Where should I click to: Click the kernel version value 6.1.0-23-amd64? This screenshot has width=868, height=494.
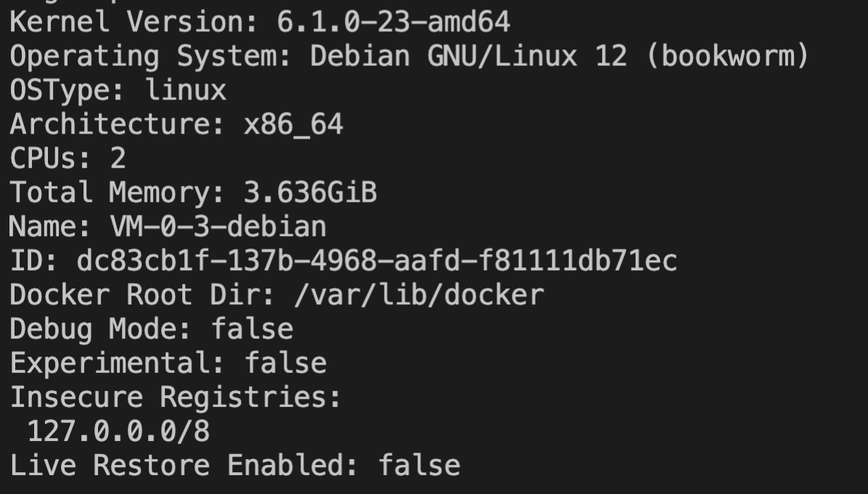393,23
